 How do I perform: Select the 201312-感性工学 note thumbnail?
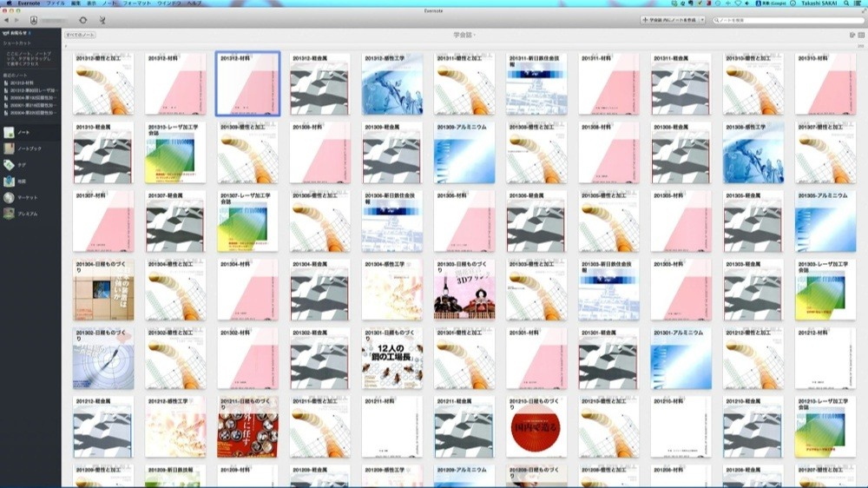(392, 83)
